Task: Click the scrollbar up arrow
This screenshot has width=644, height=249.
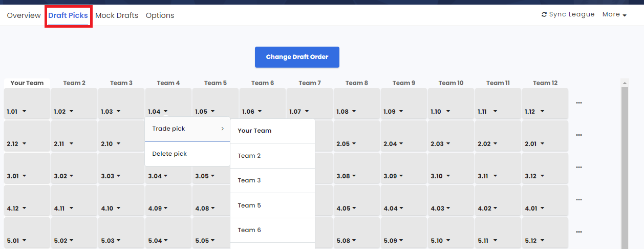Action: coord(625,82)
